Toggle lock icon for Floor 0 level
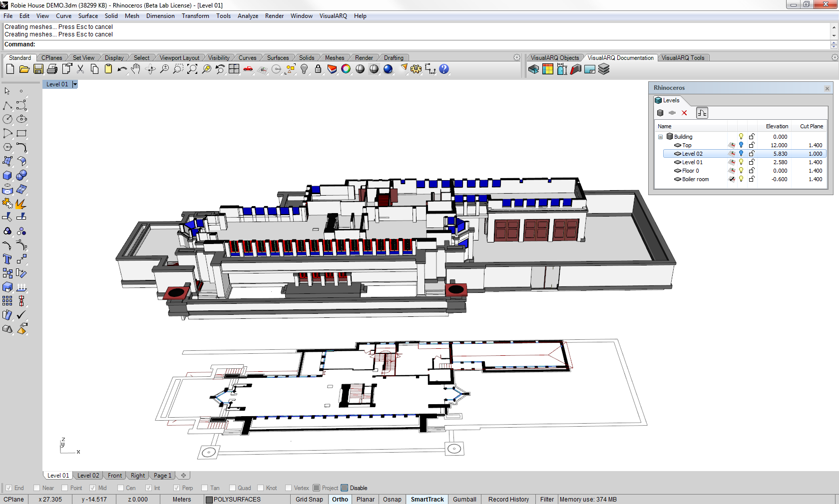Image resolution: width=839 pixels, height=504 pixels. point(752,171)
